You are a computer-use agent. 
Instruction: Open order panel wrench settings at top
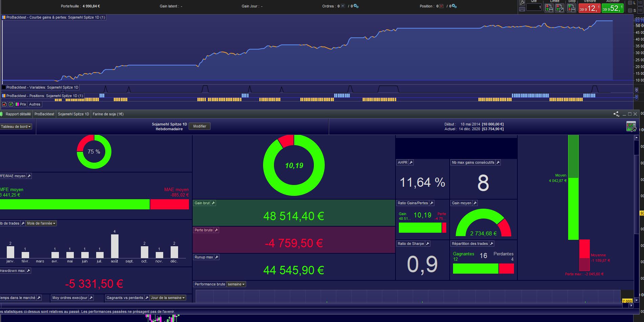[x=522, y=2]
